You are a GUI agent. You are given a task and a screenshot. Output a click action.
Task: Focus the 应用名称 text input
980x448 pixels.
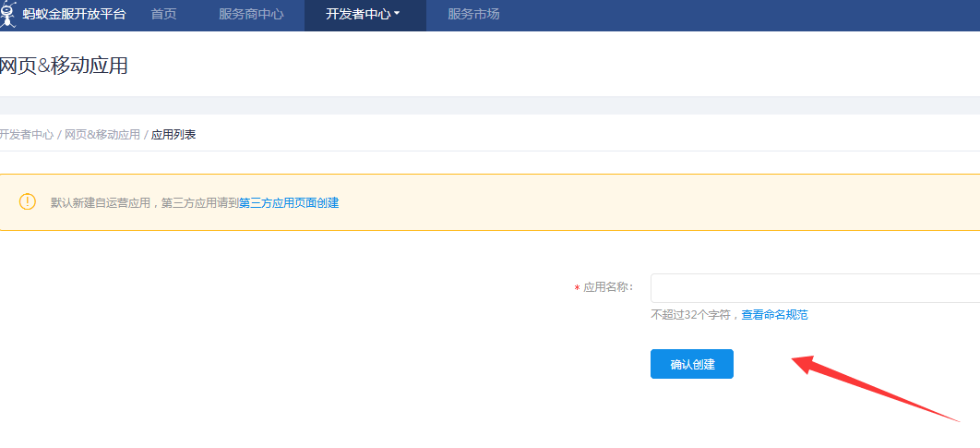pyautogui.click(x=814, y=288)
